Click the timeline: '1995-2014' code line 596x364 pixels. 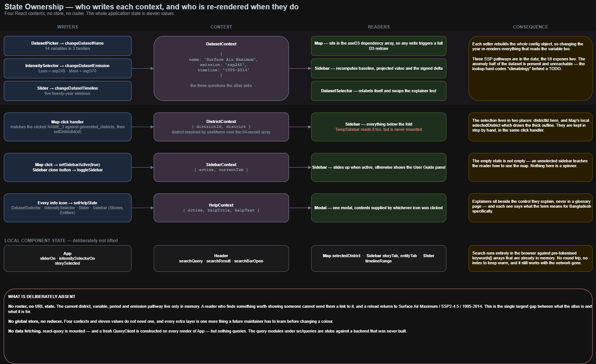click(x=223, y=70)
